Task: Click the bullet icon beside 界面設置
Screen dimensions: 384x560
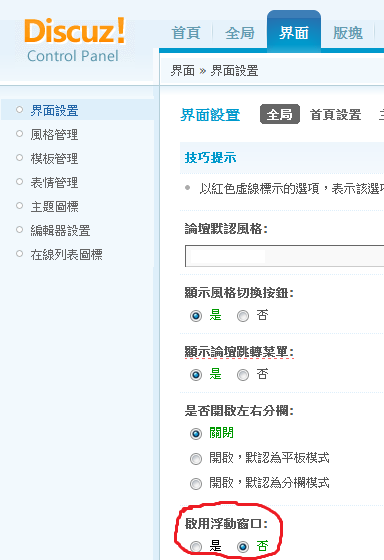Action: click(x=20, y=110)
